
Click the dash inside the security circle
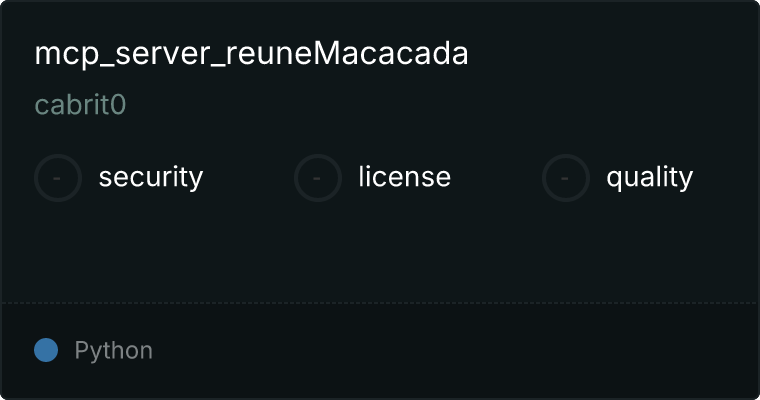[x=57, y=178]
